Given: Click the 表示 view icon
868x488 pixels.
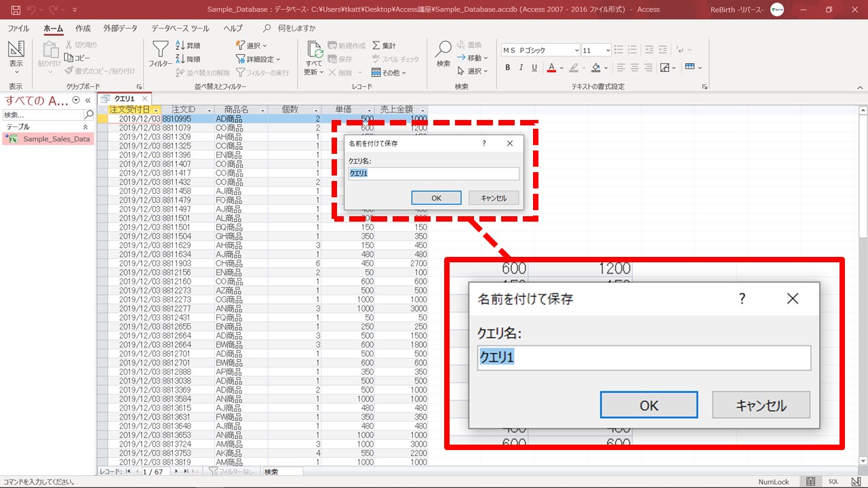Looking at the screenshot, I should (x=16, y=52).
